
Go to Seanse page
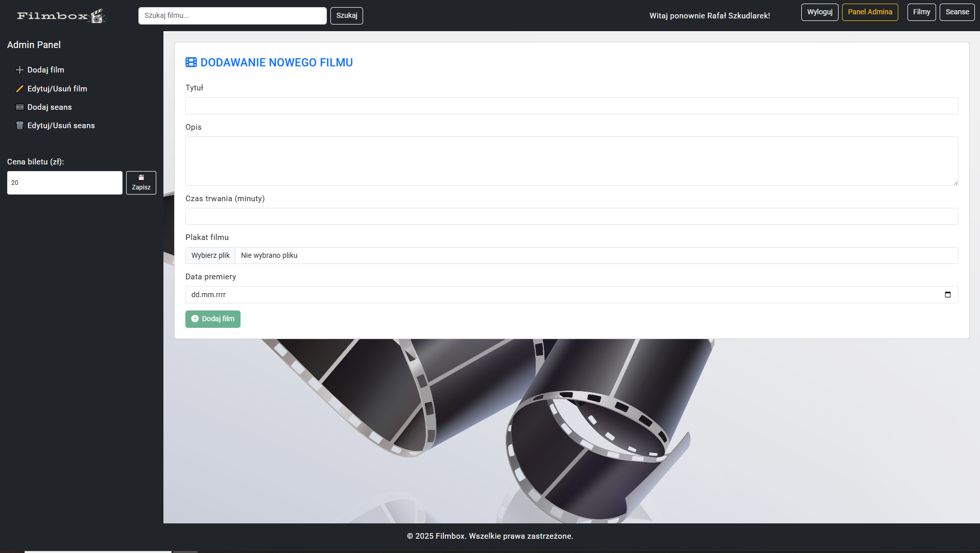957,12
